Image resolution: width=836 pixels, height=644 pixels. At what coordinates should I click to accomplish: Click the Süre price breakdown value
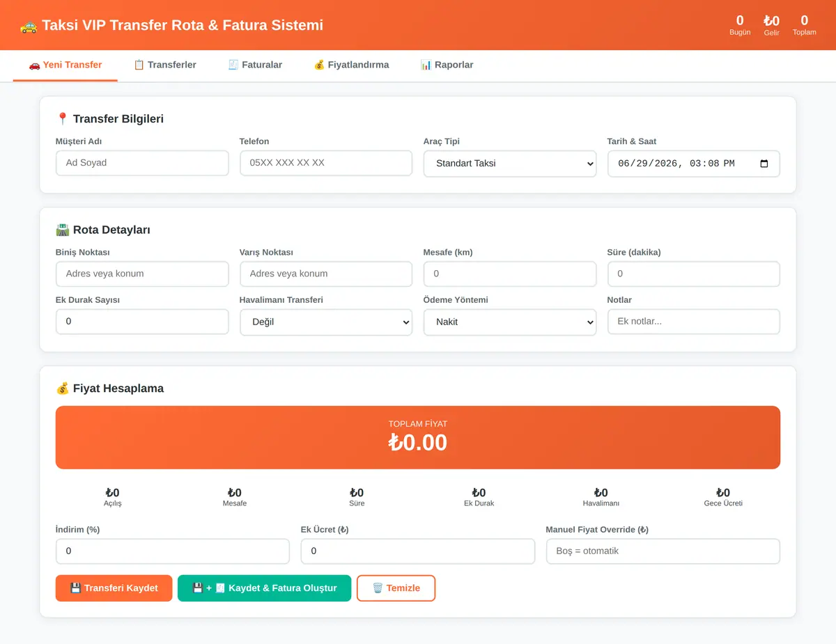tap(357, 493)
